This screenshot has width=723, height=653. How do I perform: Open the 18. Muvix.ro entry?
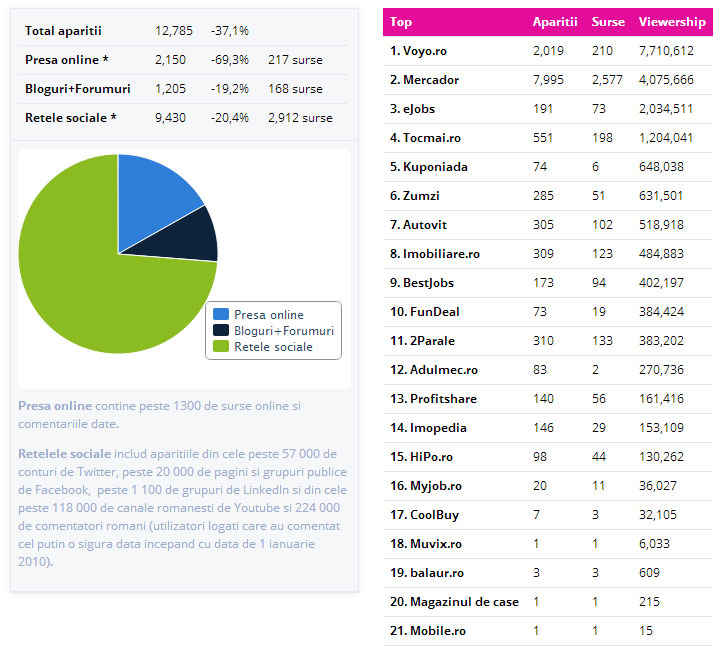coord(426,545)
